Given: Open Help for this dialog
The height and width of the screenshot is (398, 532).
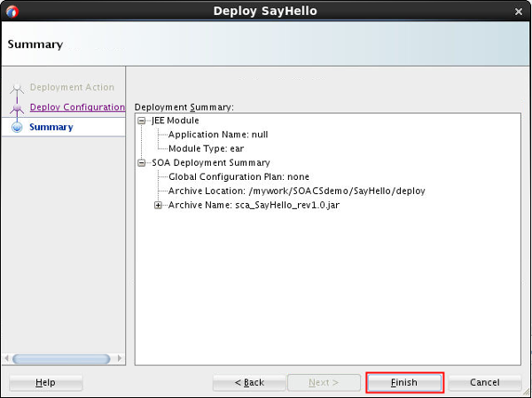Looking at the screenshot, I should coord(45,382).
